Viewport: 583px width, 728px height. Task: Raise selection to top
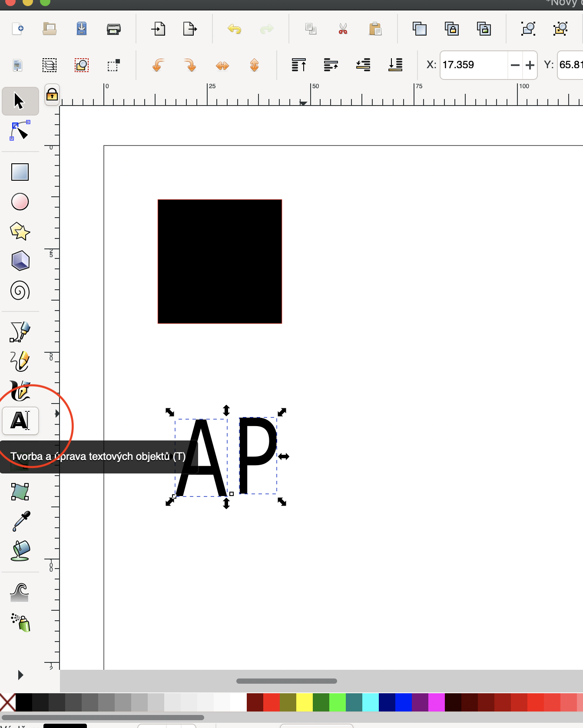pyautogui.click(x=298, y=65)
